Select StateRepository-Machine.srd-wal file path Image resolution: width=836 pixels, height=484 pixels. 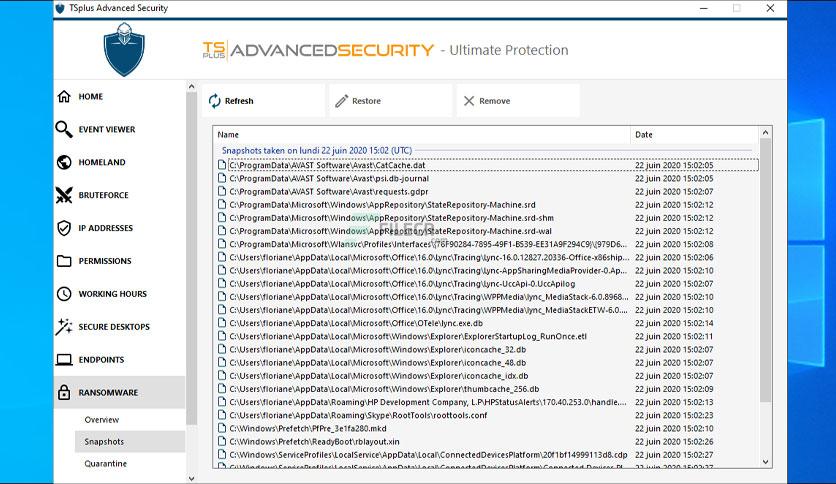(390, 231)
